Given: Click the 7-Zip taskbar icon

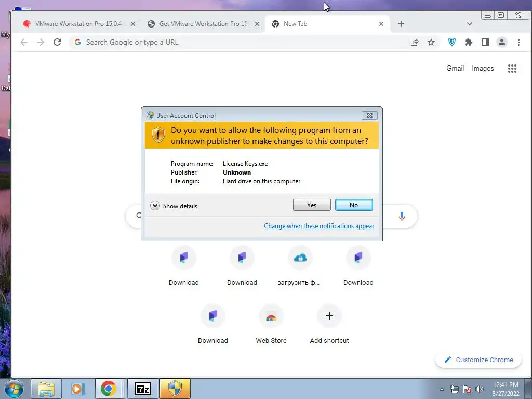Looking at the screenshot, I should [x=142, y=389].
